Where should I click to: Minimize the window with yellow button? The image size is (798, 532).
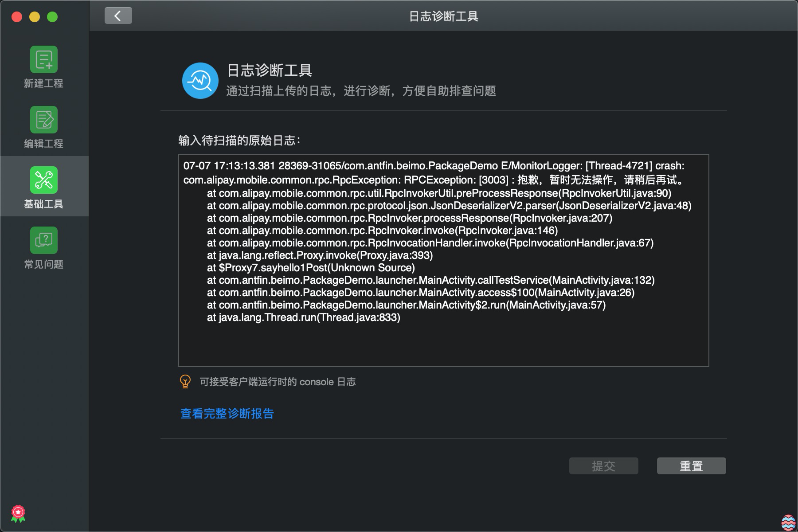click(34, 18)
